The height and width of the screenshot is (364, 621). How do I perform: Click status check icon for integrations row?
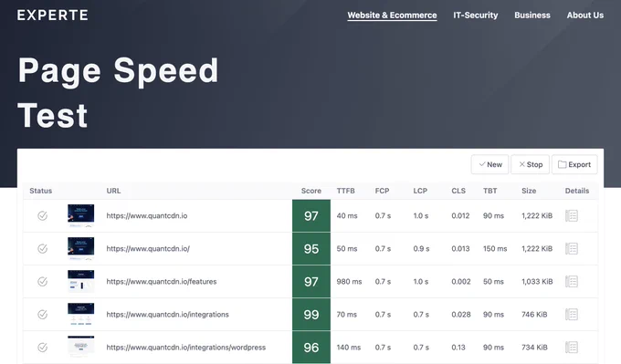click(x=42, y=314)
